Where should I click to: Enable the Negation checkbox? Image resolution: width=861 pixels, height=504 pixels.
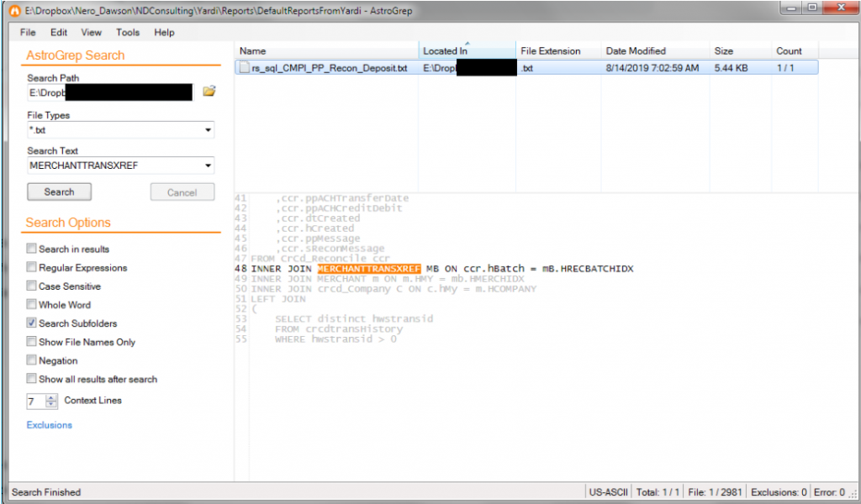31,360
